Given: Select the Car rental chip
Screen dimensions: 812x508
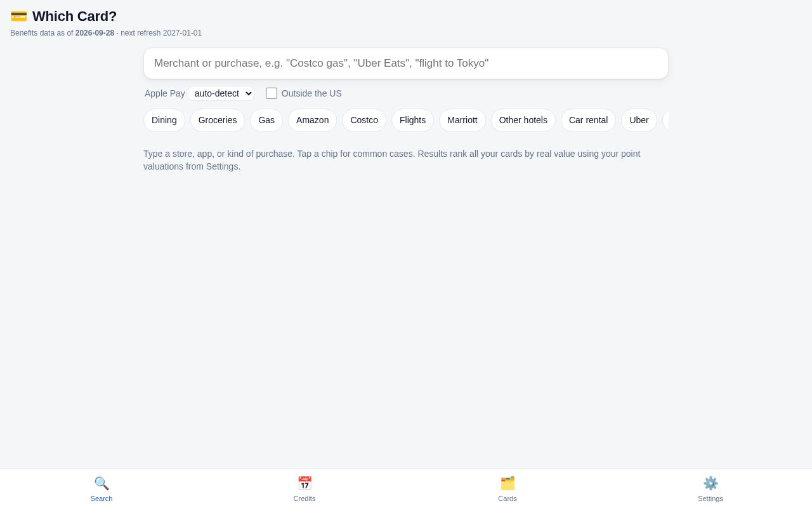Looking at the screenshot, I should point(589,120).
